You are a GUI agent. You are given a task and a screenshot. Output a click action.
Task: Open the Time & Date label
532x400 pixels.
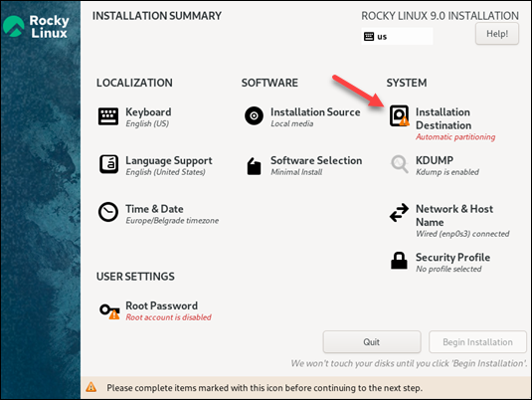point(154,209)
